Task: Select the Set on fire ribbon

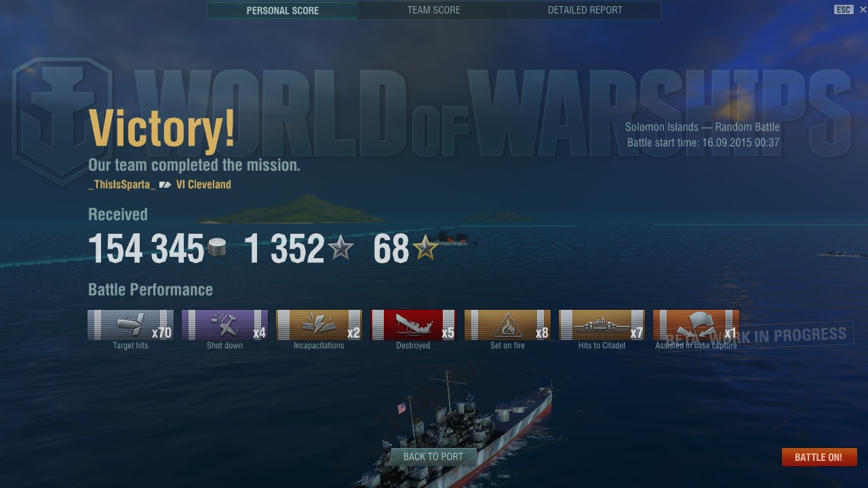Action: pos(507,325)
